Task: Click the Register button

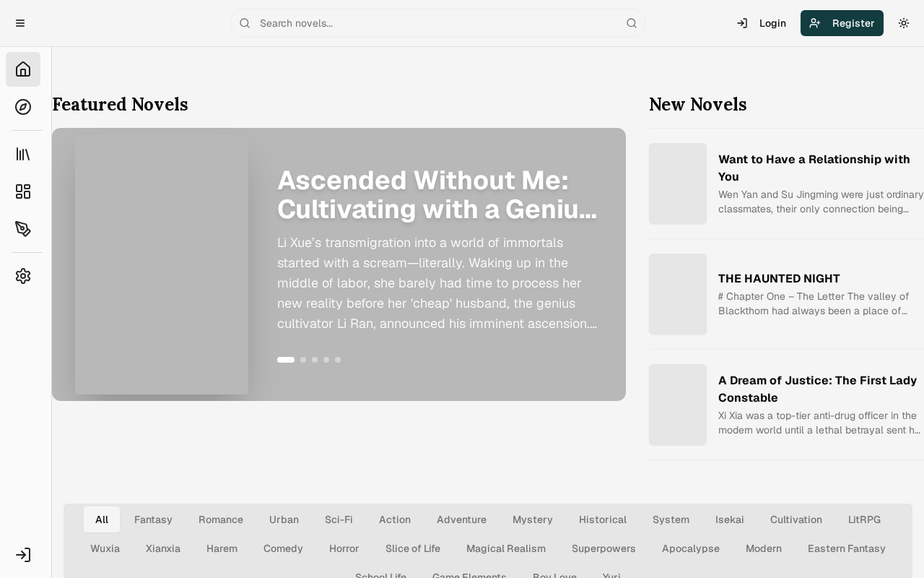Action: (842, 23)
